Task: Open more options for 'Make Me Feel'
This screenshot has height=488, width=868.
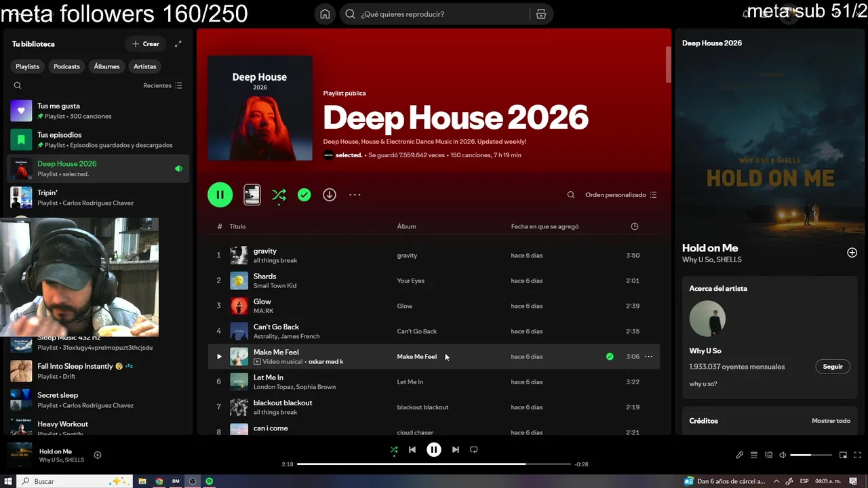Action: click(x=648, y=357)
